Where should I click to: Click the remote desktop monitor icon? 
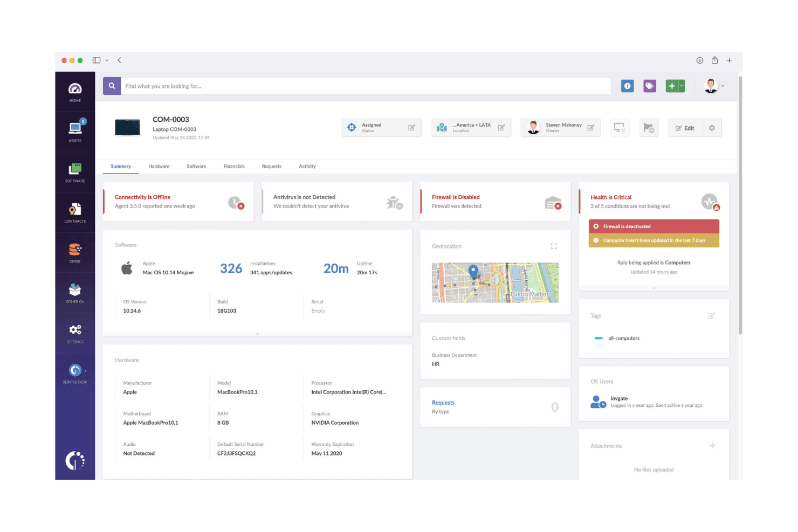coord(619,128)
